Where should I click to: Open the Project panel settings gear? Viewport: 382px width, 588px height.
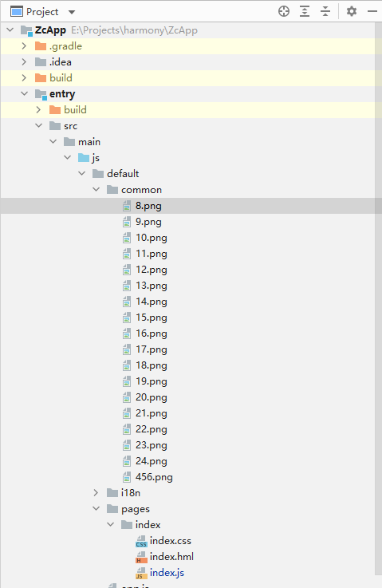point(351,11)
